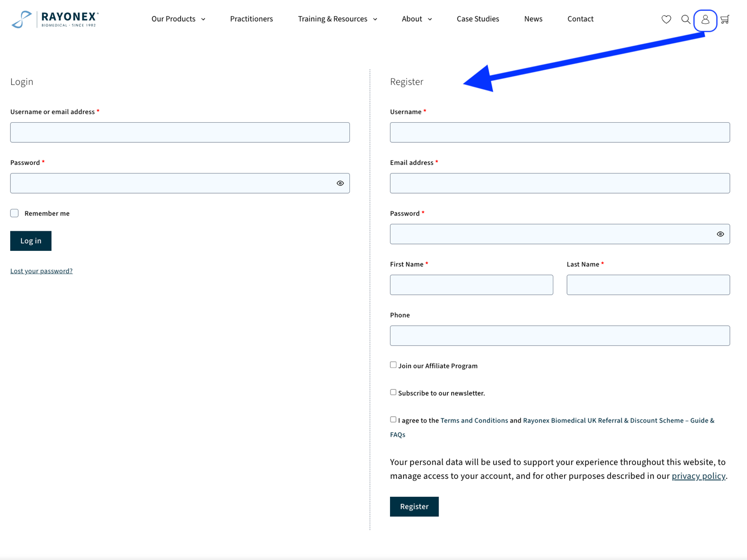747x560 pixels.
Task: Expand the About dropdown menu
Action: pos(417,19)
